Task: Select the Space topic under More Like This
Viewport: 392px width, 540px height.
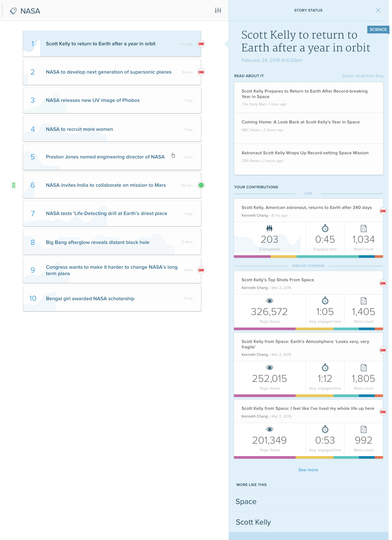Action: click(x=246, y=502)
